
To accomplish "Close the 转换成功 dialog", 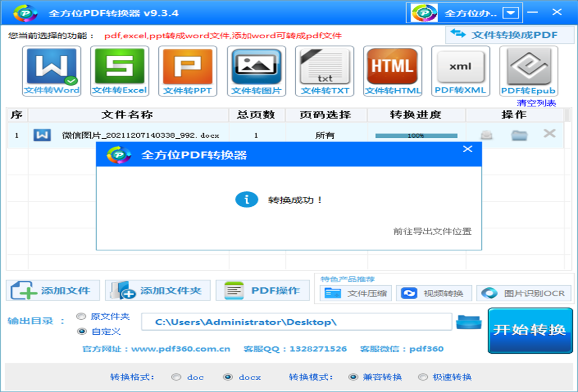I will click(x=468, y=149).
